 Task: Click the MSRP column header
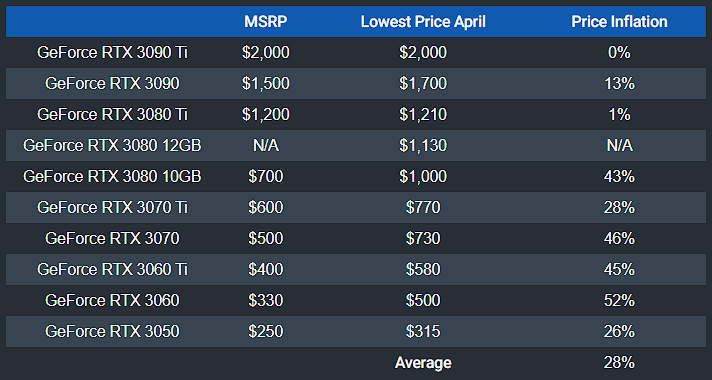tap(266, 22)
